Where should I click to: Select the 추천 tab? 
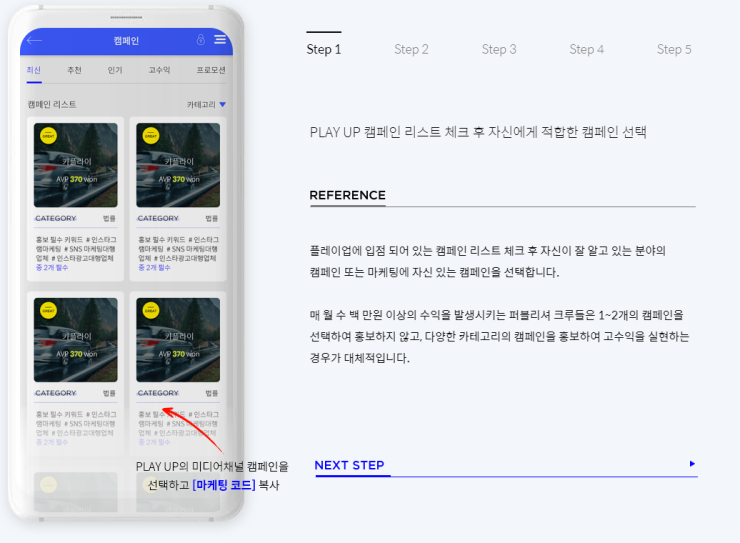tap(74, 70)
